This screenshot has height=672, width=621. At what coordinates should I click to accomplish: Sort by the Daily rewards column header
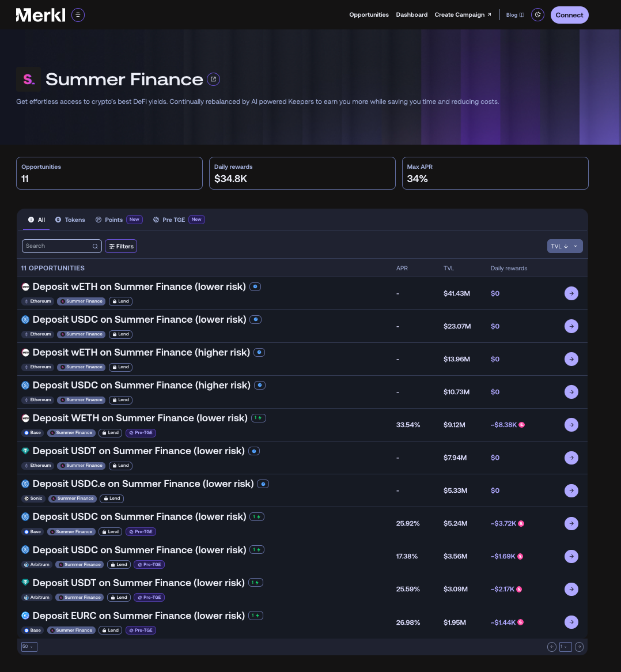pos(509,269)
